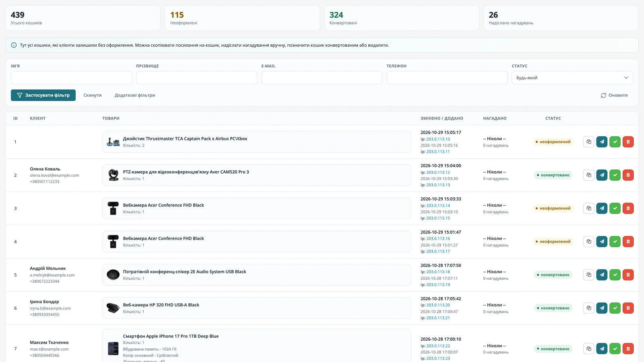Mark cart ID 3 as converted
The height and width of the screenshot is (362, 644).
(615, 208)
